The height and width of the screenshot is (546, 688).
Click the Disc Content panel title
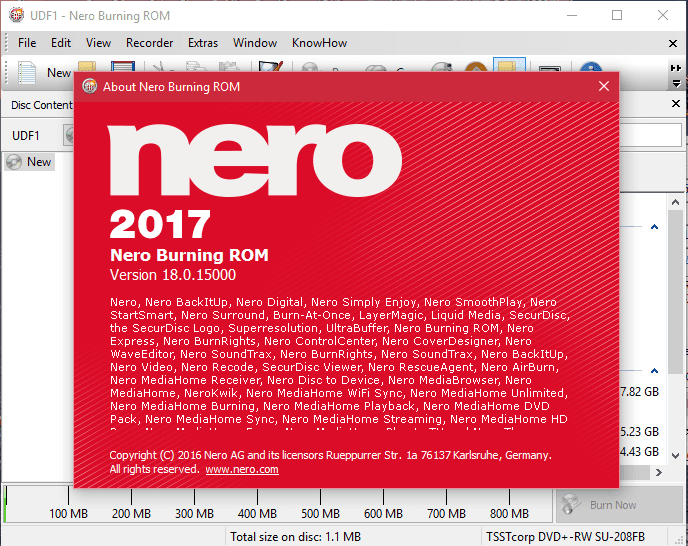42,105
